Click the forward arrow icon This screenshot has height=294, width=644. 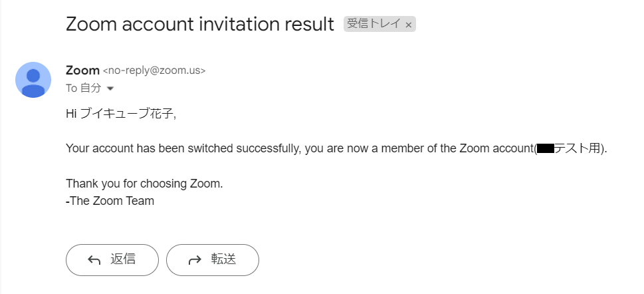click(x=194, y=260)
